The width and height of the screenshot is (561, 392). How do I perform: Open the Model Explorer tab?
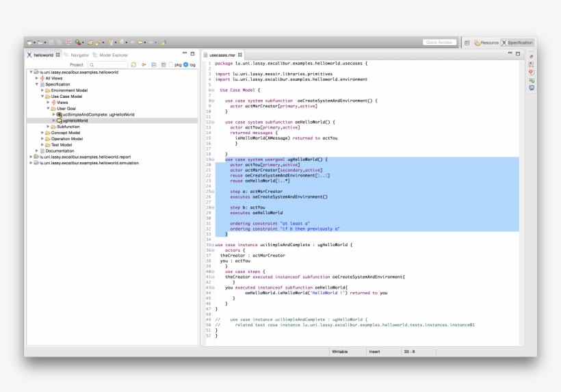pyautogui.click(x=113, y=55)
